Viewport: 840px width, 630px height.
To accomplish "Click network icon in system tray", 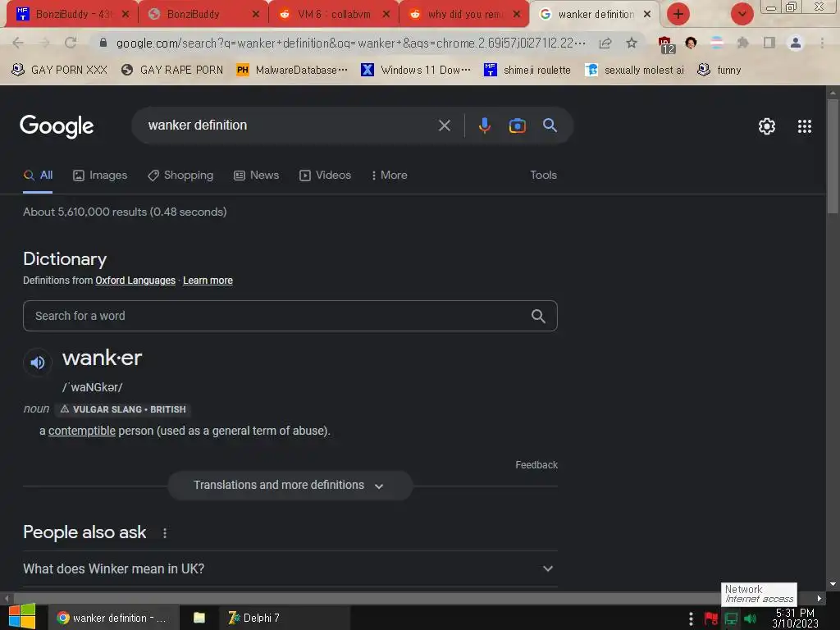I will point(731,619).
